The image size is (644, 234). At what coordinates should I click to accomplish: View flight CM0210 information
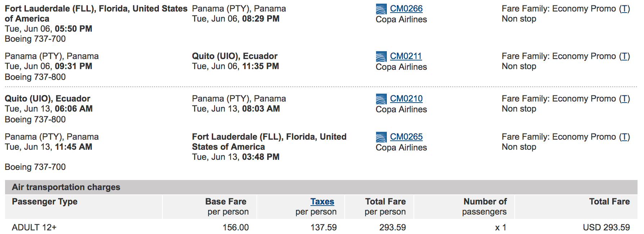point(406,99)
